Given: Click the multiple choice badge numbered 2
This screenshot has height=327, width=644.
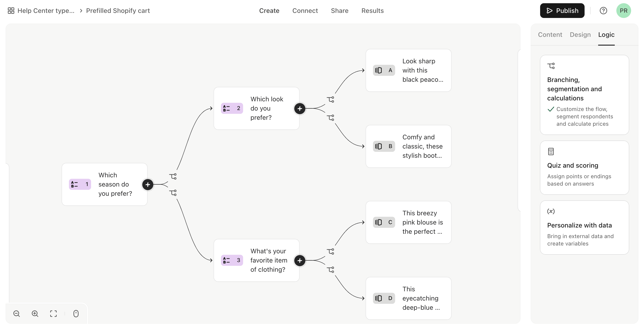Looking at the screenshot, I should pyautogui.click(x=232, y=108).
